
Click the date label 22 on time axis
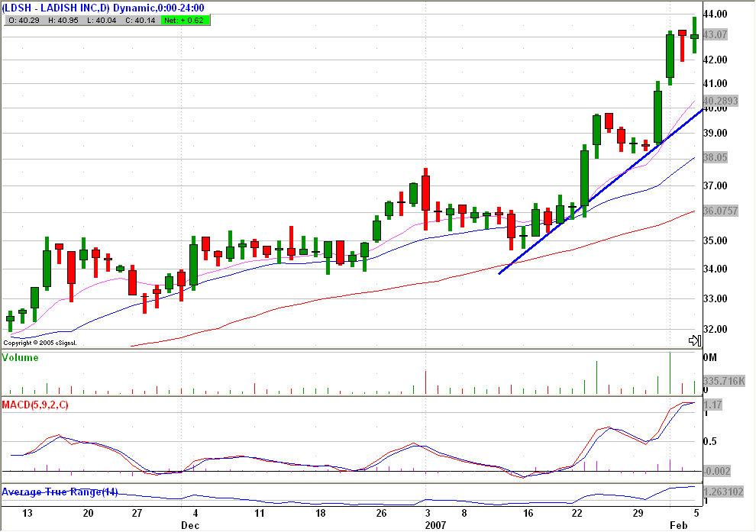click(x=577, y=513)
